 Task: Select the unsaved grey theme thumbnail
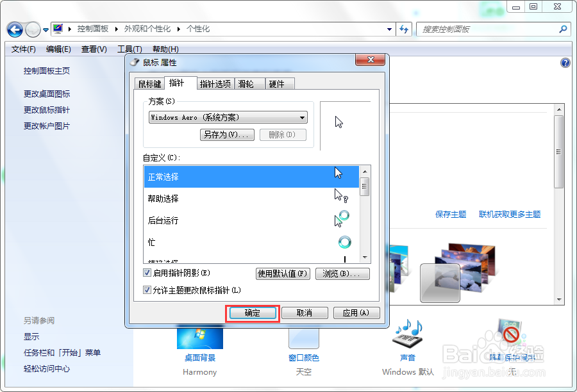pos(440,283)
